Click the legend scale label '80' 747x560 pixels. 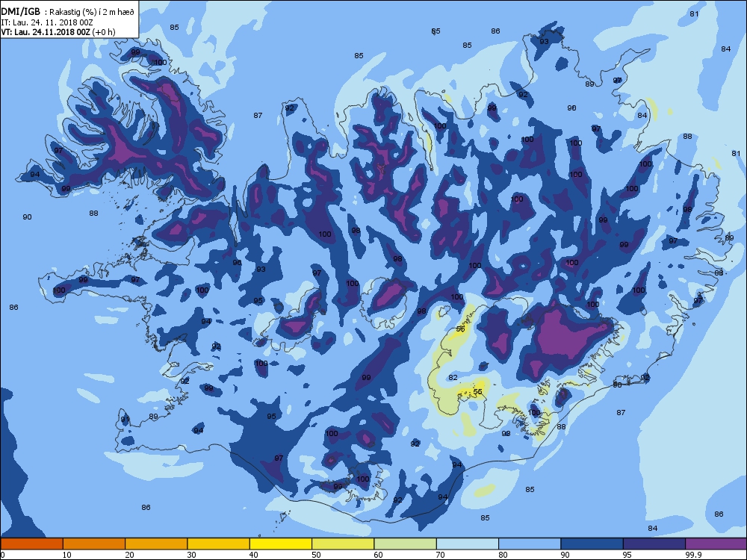pyautogui.click(x=503, y=555)
